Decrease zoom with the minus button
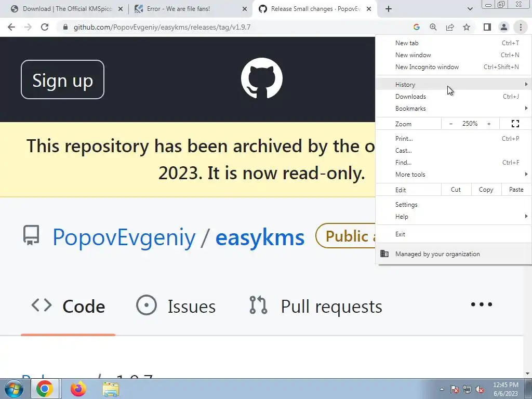This screenshot has height=399, width=532. [451, 124]
